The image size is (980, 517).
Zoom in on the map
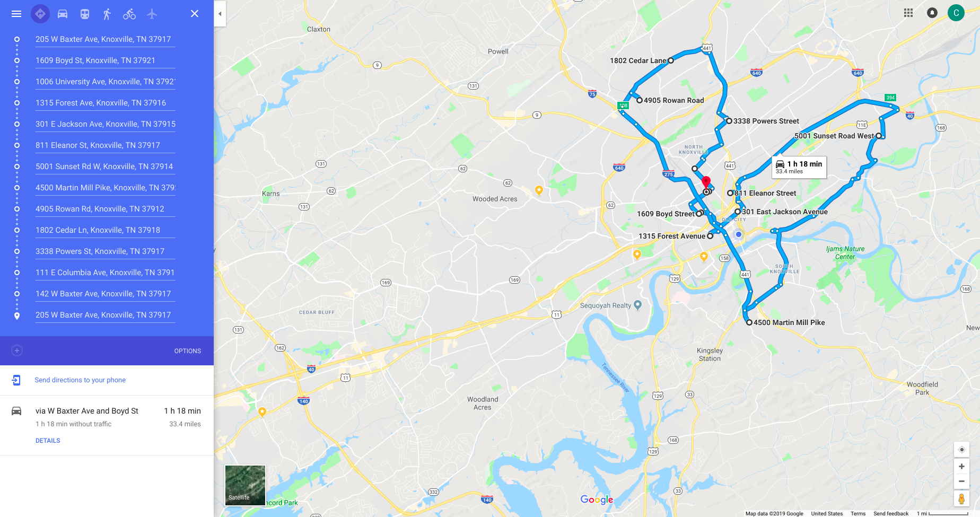pos(961,467)
